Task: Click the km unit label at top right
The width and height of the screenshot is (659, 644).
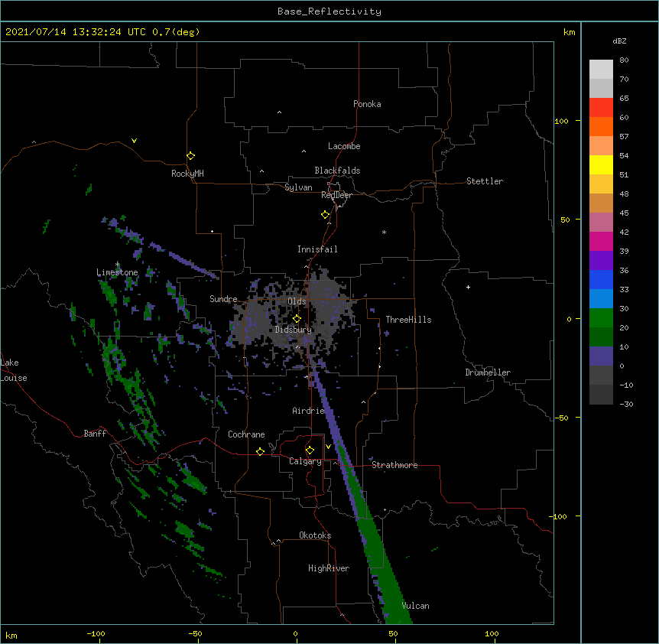Action: tap(570, 32)
